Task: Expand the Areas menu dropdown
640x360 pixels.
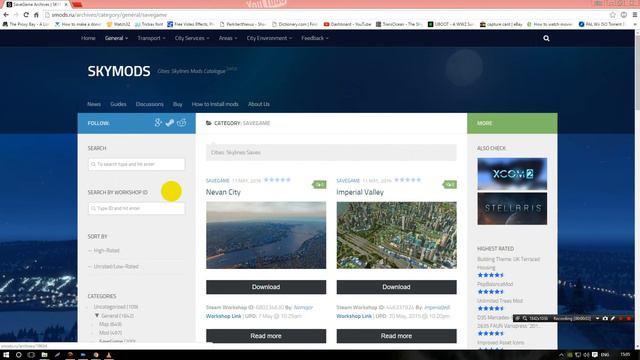Action: point(228,38)
